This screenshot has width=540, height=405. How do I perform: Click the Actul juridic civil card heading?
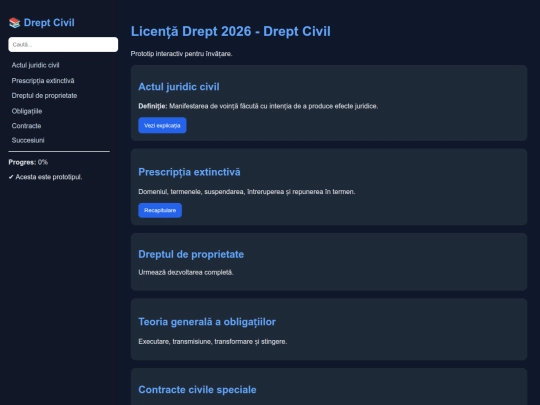click(x=179, y=87)
